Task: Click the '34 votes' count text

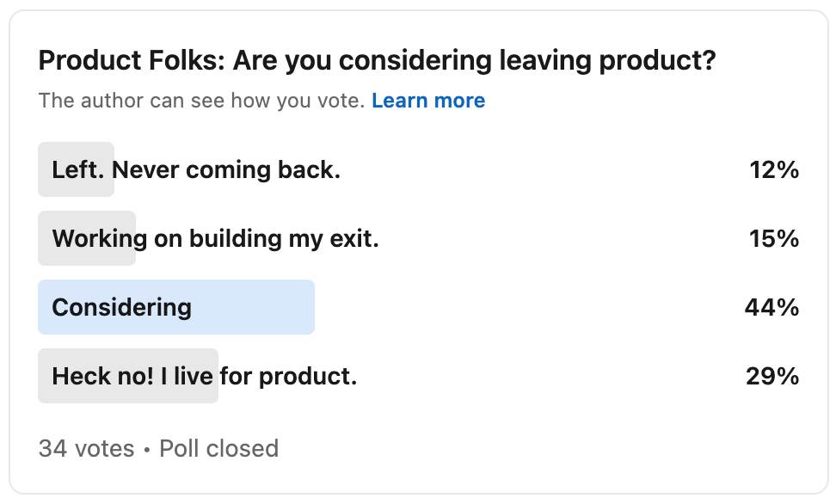Action: [86, 449]
